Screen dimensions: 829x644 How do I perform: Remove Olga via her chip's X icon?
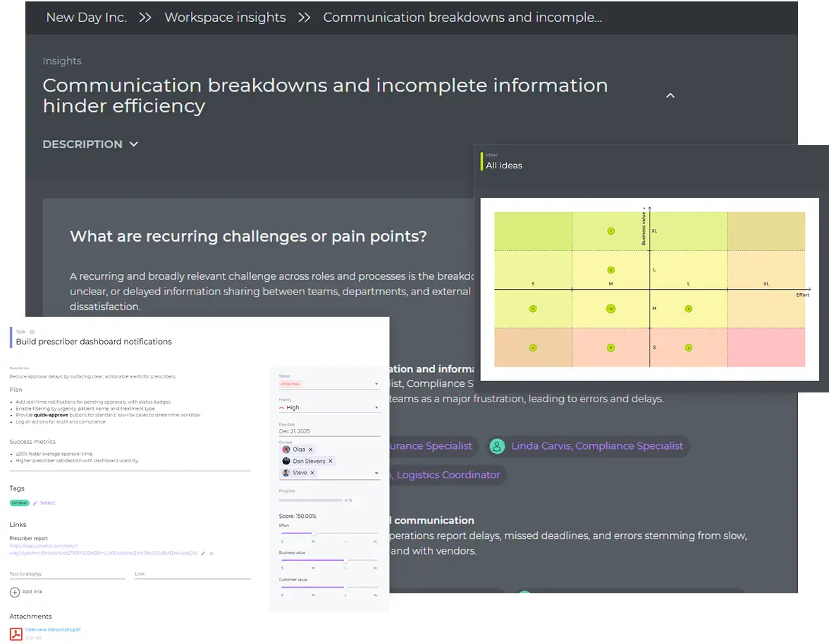[x=310, y=450]
